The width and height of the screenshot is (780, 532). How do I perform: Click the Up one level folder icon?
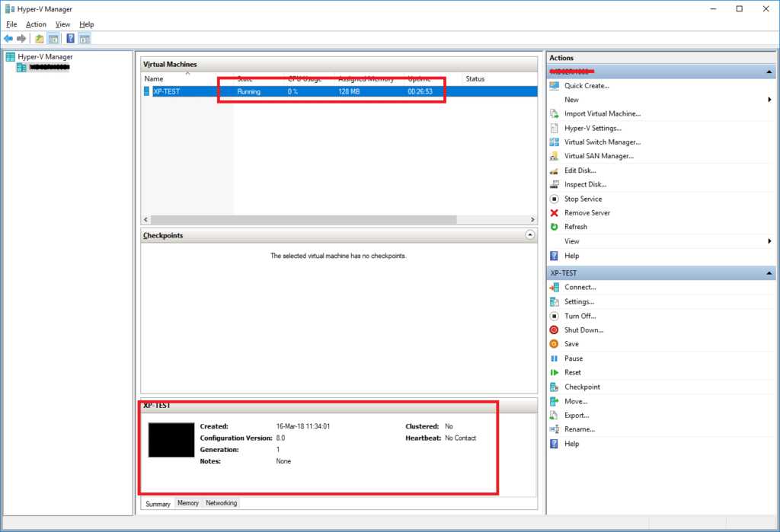tap(39, 38)
